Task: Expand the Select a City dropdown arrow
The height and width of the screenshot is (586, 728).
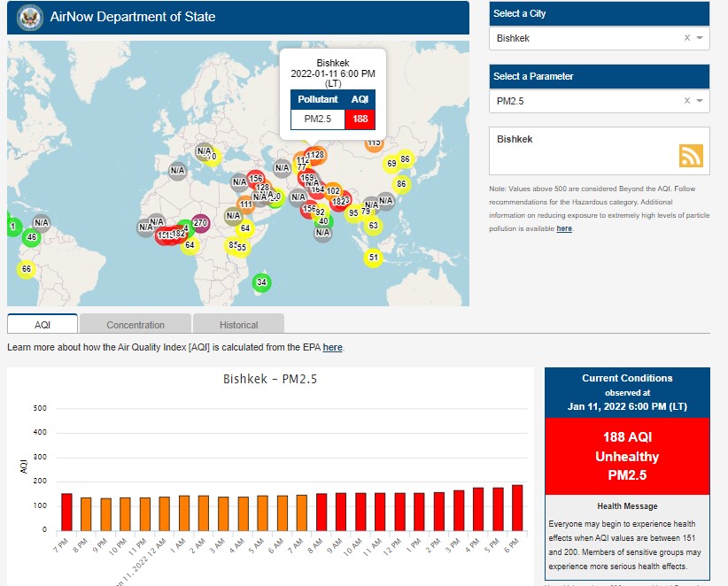Action: tap(700, 38)
